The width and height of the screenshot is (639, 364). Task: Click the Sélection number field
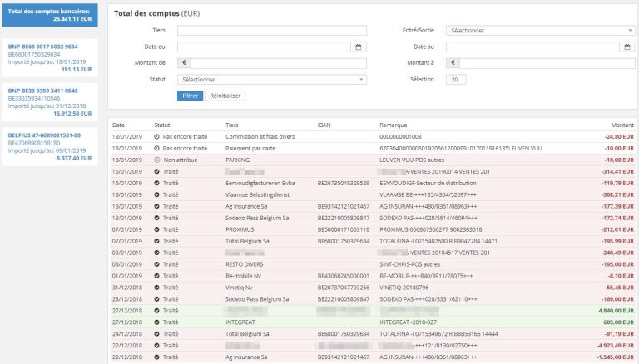click(456, 79)
